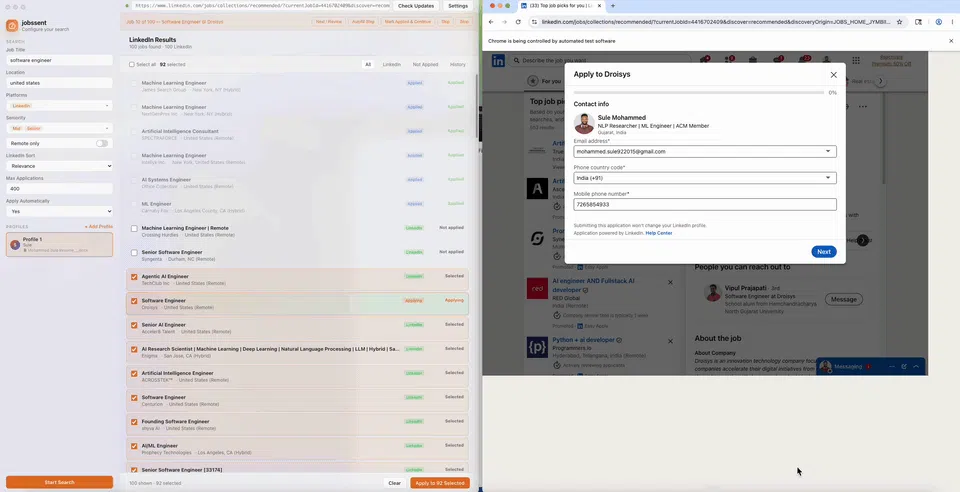Click the Programmers.io company logo
The width and height of the screenshot is (960, 492).
[x=538, y=347]
